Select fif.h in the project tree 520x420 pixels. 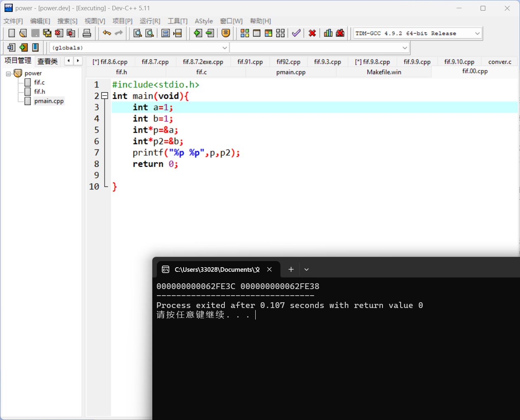(x=40, y=91)
